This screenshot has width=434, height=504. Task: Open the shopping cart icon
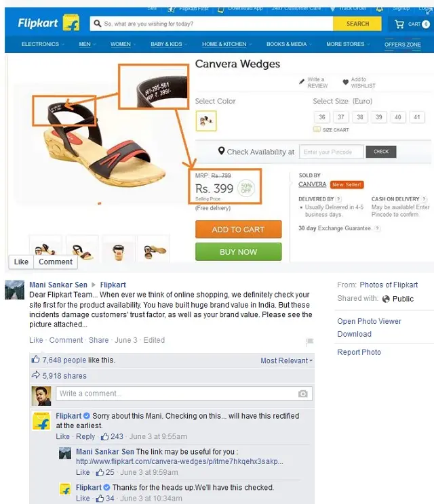click(400, 24)
